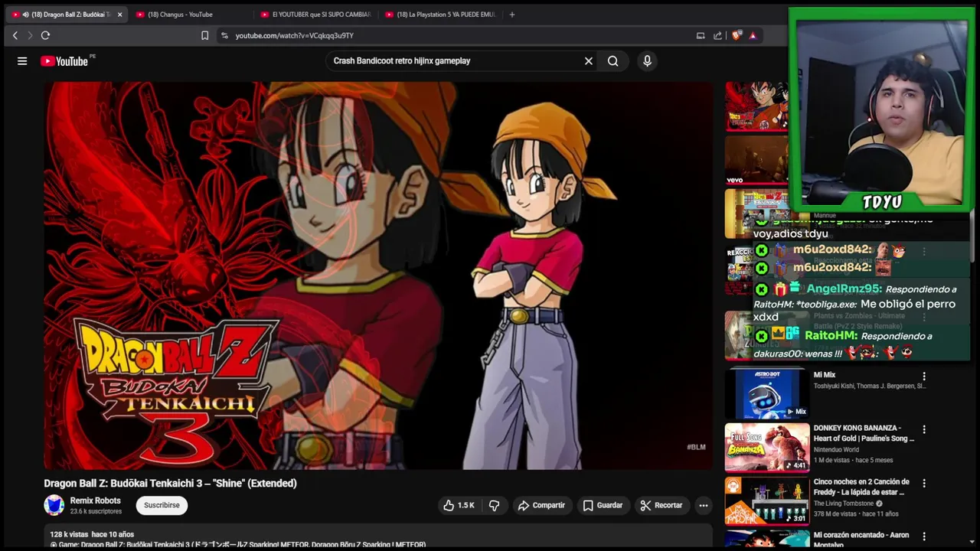Open Mi corazón encantado options menu
This screenshot has height=551, width=980.
(x=924, y=536)
